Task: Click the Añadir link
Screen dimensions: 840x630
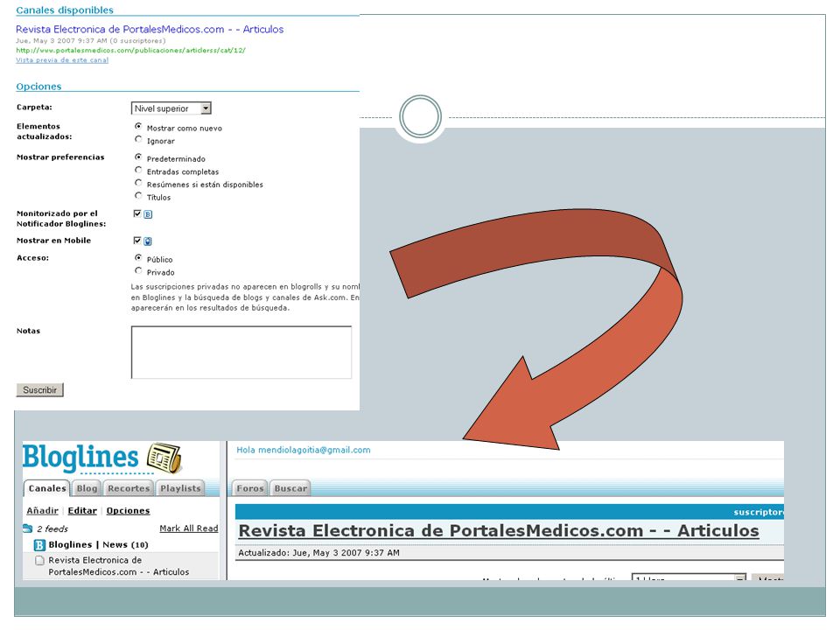Action: coord(42,510)
